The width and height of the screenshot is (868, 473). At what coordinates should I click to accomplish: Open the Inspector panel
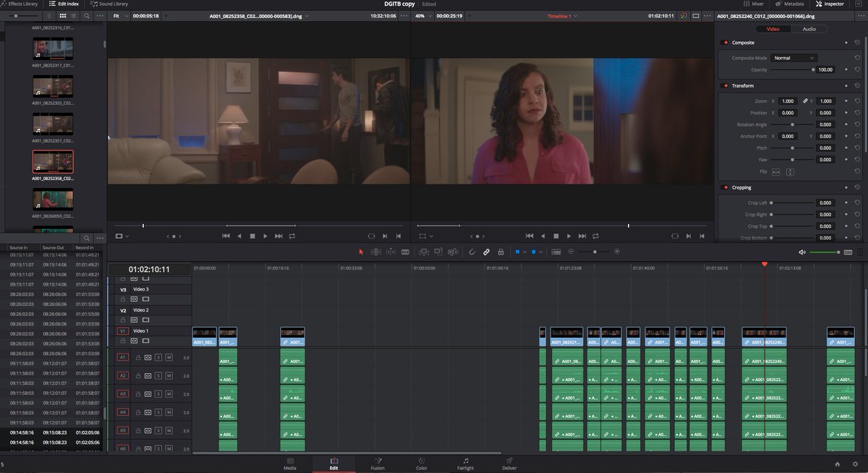tap(830, 4)
